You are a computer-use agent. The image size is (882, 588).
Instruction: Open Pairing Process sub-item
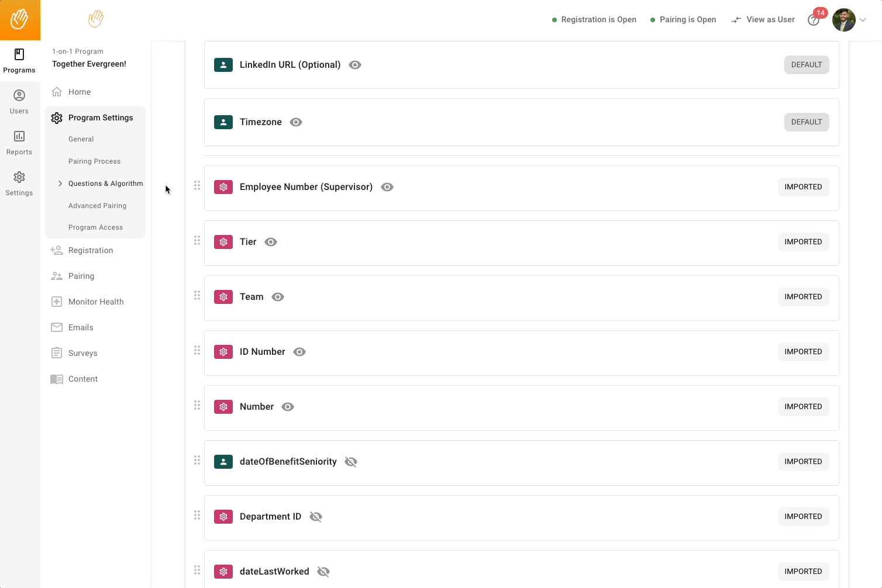(94, 161)
